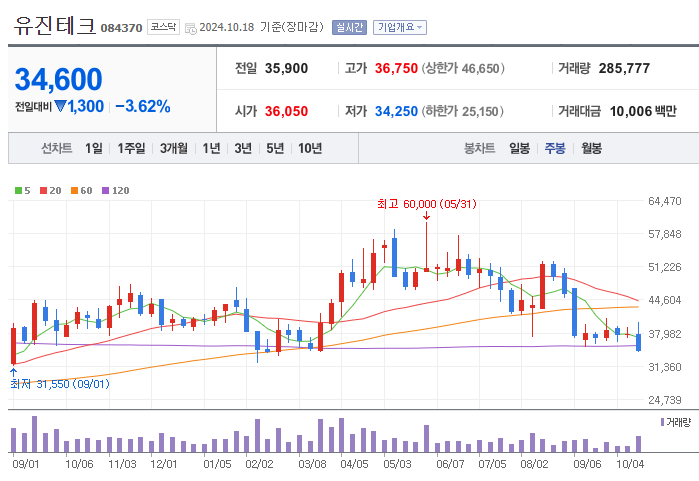
Task: Click the -3.62% change value
Action: click(x=143, y=107)
